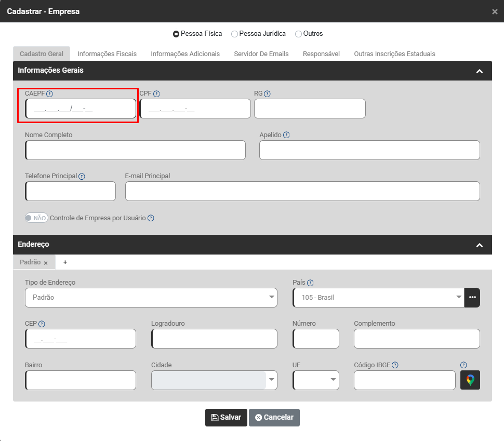This screenshot has height=441, width=504.
Task: Click the help icon next to CAEPF
Action: [50, 94]
